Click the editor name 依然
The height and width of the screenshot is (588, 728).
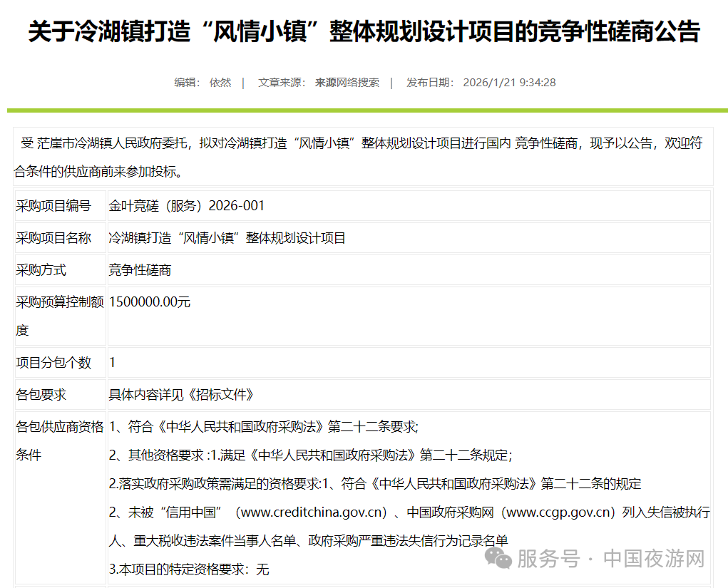pyautogui.click(x=220, y=83)
